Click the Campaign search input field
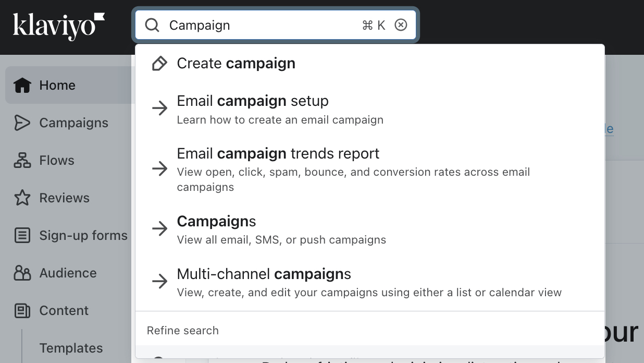644x363 pixels. pos(261,25)
